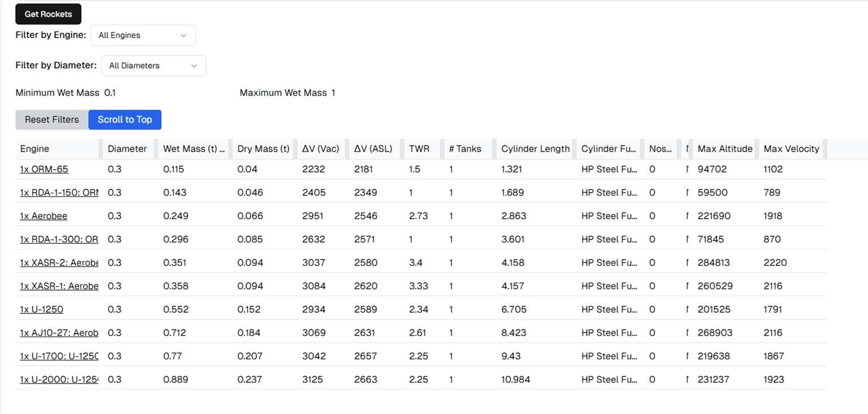The width and height of the screenshot is (868, 414).
Task: Open the 1x Aerobee engine link
Action: [x=44, y=216]
